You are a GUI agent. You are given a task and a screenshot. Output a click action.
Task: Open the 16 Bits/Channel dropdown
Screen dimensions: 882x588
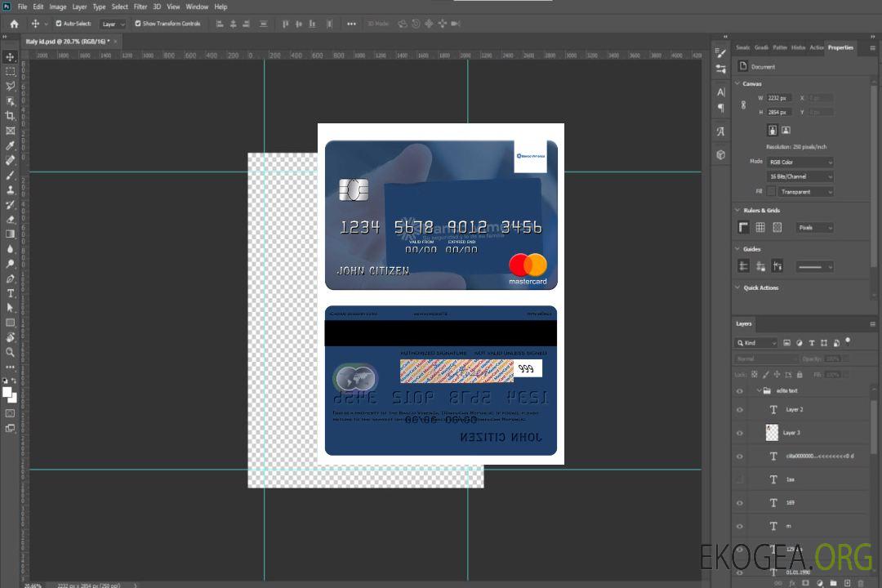[x=800, y=176]
